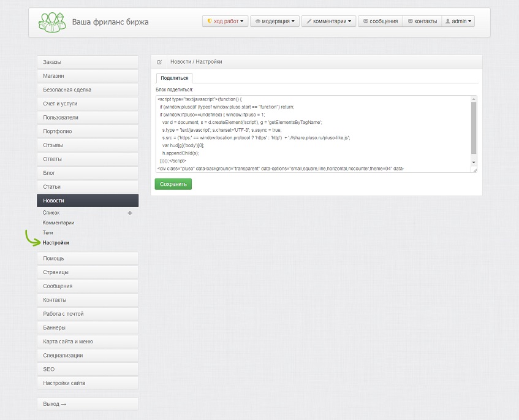Click the plus icon next to Список

[130, 213]
